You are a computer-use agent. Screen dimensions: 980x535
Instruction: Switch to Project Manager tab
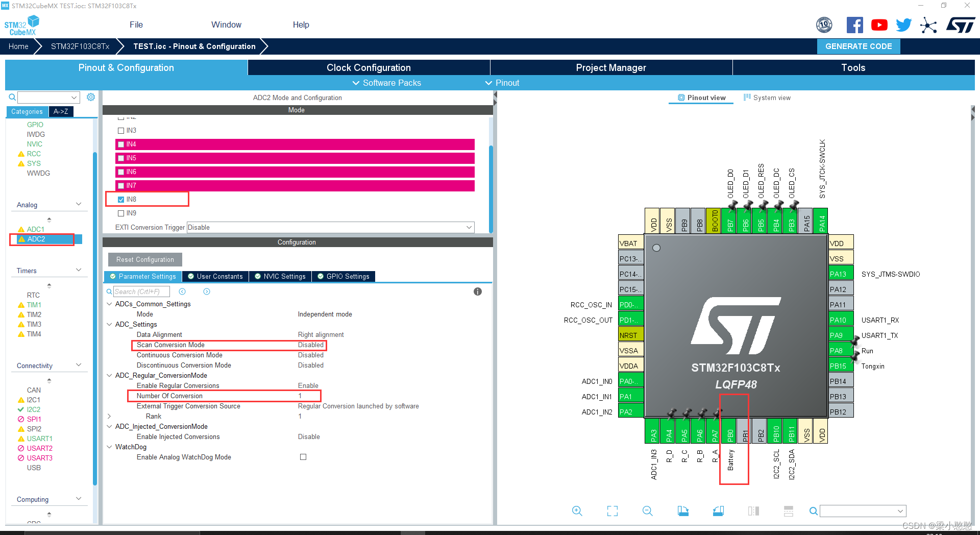pyautogui.click(x=611, y=67)
